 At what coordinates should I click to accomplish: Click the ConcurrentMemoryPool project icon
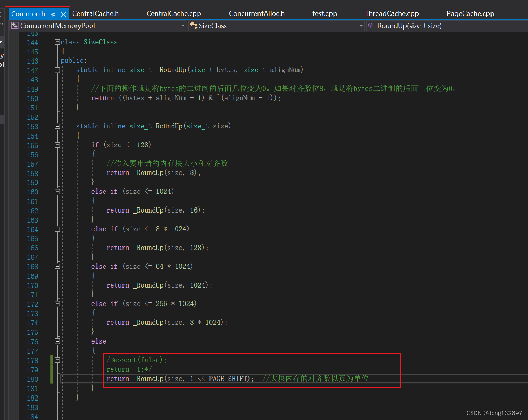pos(15,26)
